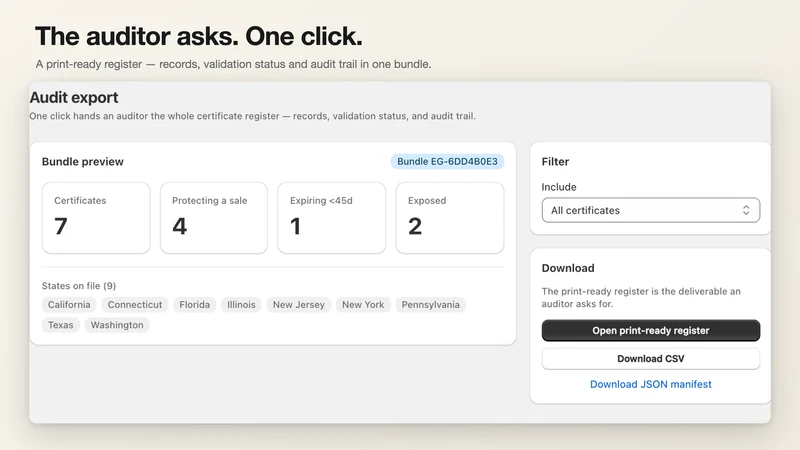The width and height of the screenshot is (800, 450).
Task: Select the Certificates count card
Action: coord(96,218)
